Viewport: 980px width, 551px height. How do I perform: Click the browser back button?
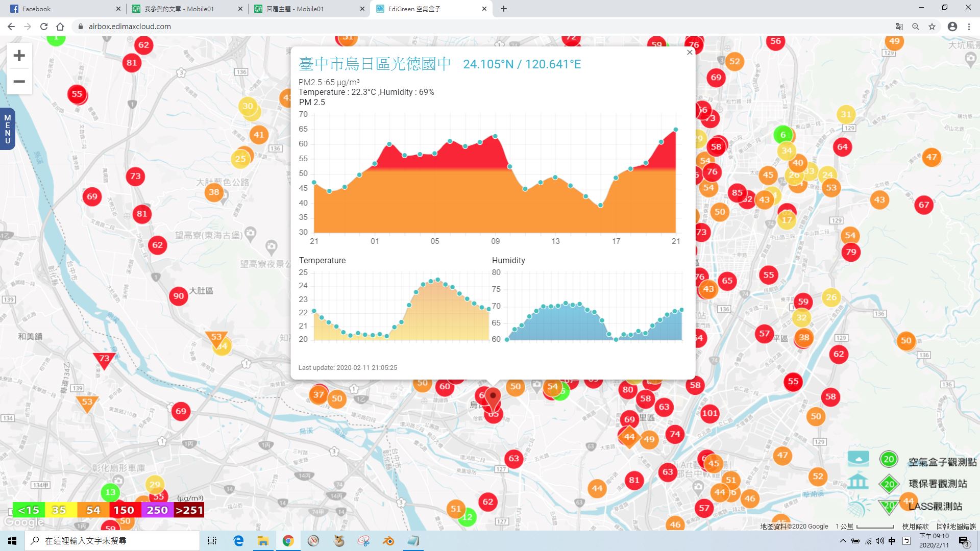point(11,27)
